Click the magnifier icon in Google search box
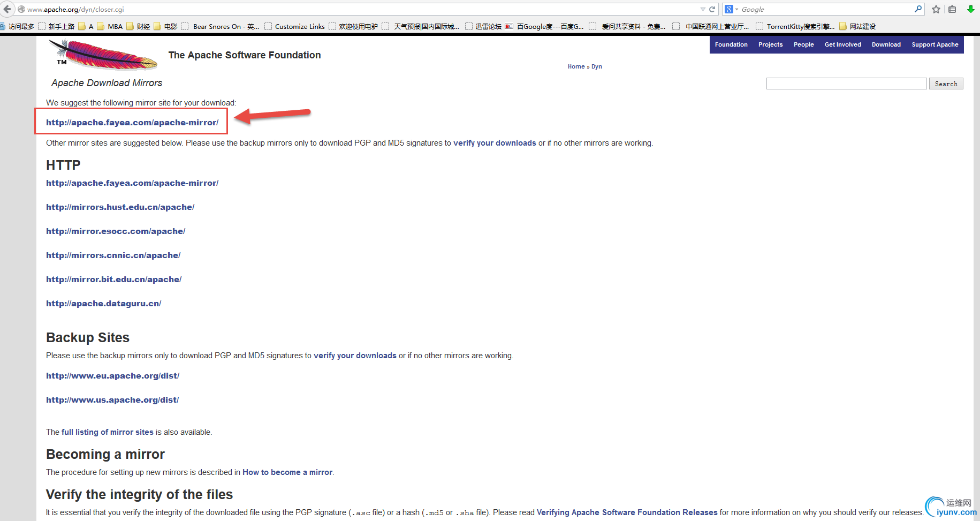This screenshot has height=521, width=980. [918, 9]
